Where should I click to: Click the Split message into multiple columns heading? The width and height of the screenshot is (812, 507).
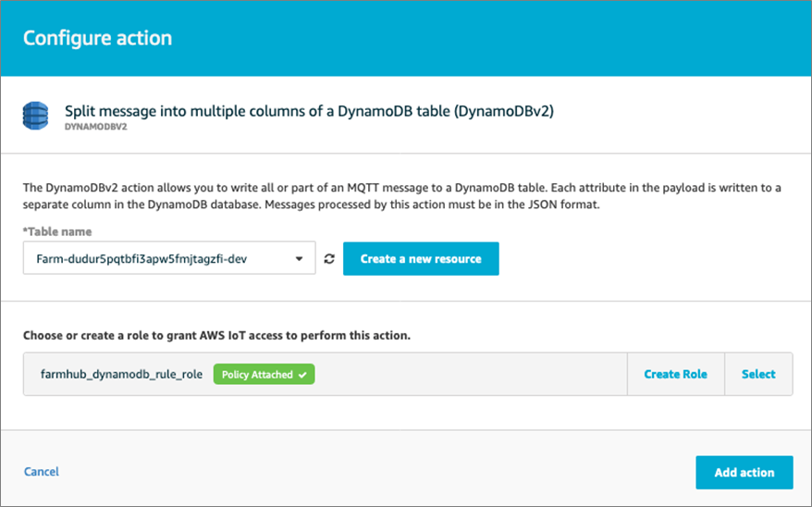(309, 111)
